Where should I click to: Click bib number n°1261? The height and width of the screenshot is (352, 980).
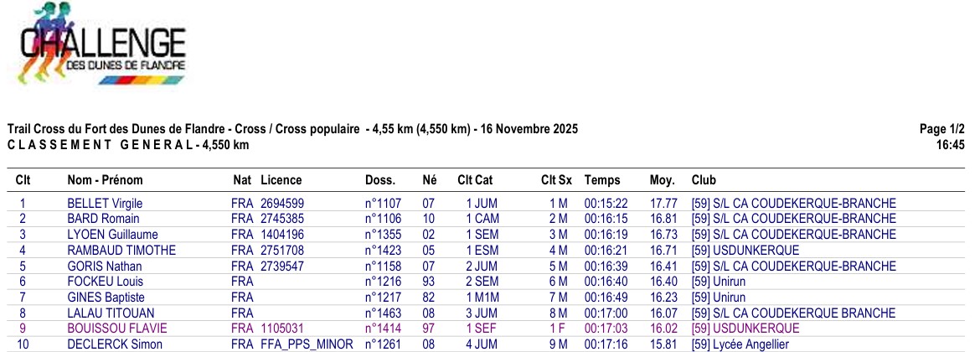(x=383, y=344)
